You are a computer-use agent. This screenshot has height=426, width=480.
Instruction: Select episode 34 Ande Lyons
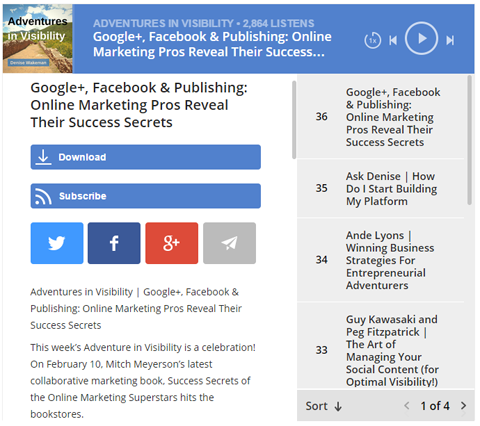coord(380,260)
